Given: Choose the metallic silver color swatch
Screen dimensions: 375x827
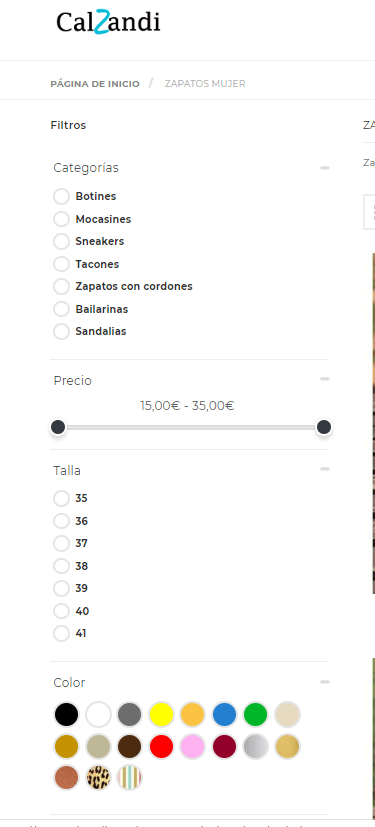Looking at the screenshot, I should (255, 746).
